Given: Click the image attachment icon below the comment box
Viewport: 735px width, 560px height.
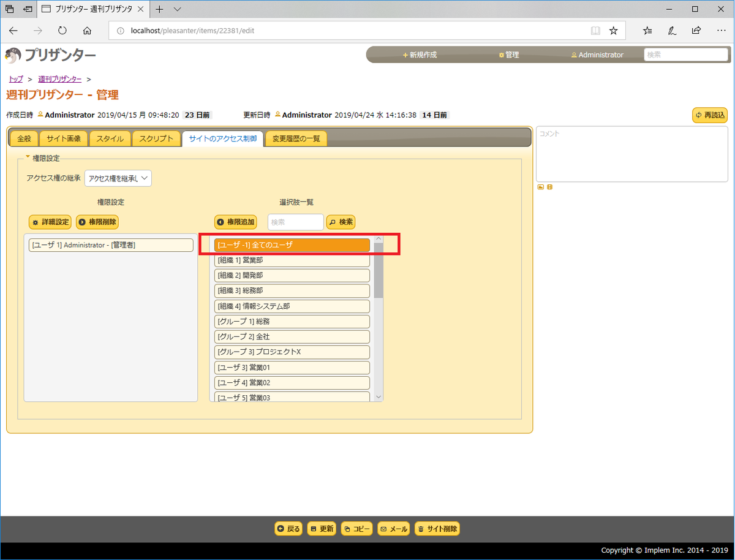Looking at the screenshot, I should (541, 187).
